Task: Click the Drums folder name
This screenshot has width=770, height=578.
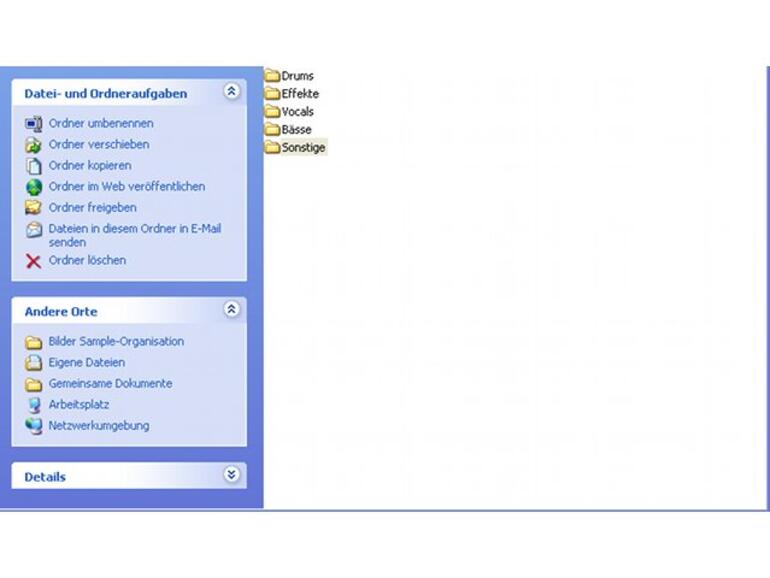Action: pos(298,76)
